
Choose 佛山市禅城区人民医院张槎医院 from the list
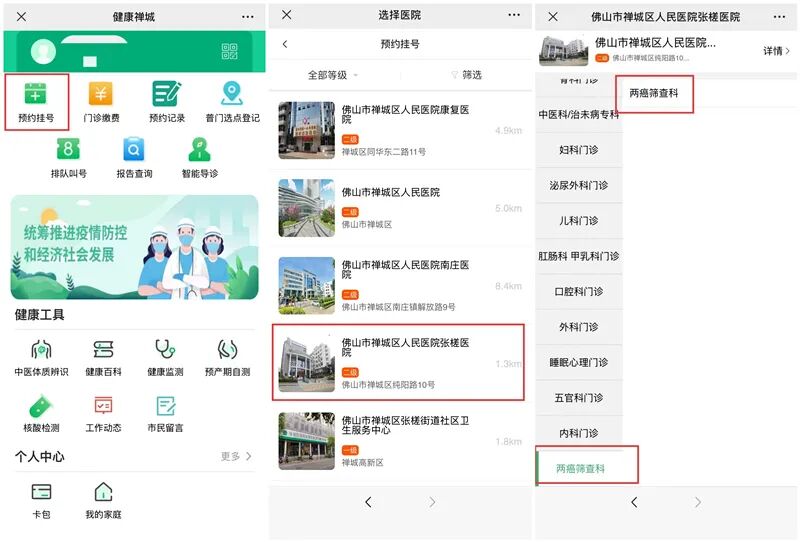pos(398,362)
